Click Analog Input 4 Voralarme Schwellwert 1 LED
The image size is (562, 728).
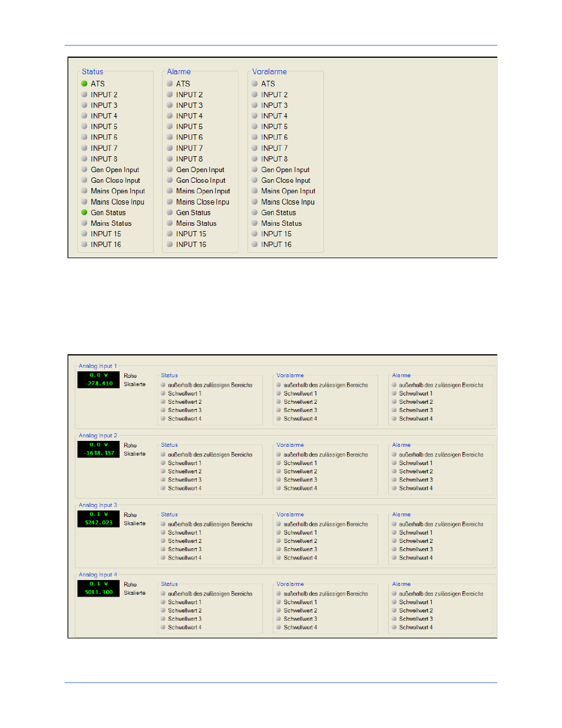tap(279, 602)
